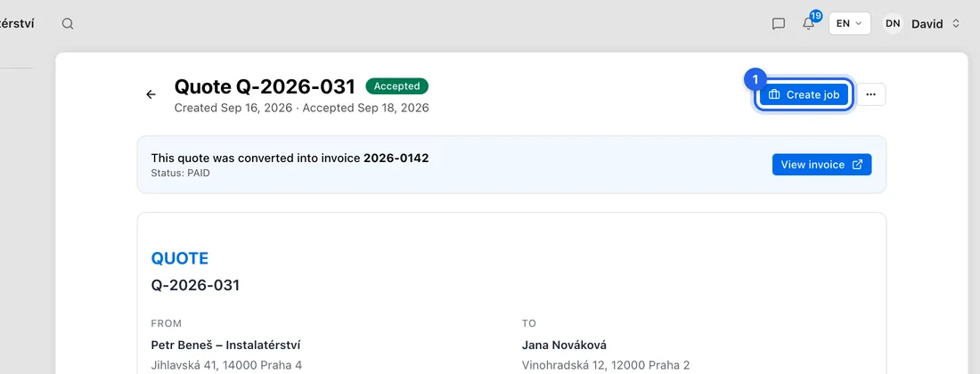Screen dimensions: 980x374
Task: Open the chat messages icon
Action: (x=778, y=24)
